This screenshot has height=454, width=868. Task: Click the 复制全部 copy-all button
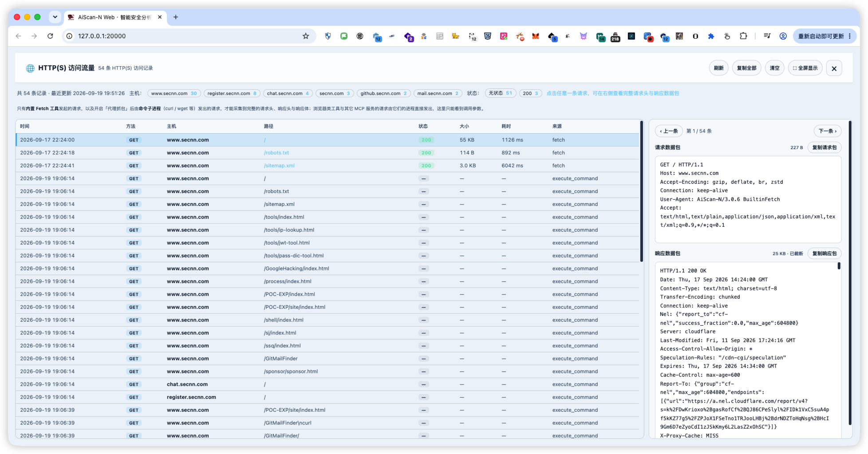click(746, 68)
